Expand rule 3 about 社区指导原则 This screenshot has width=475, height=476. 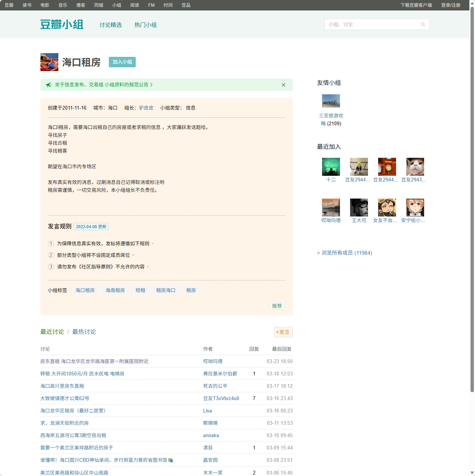(x=148, y=267)
